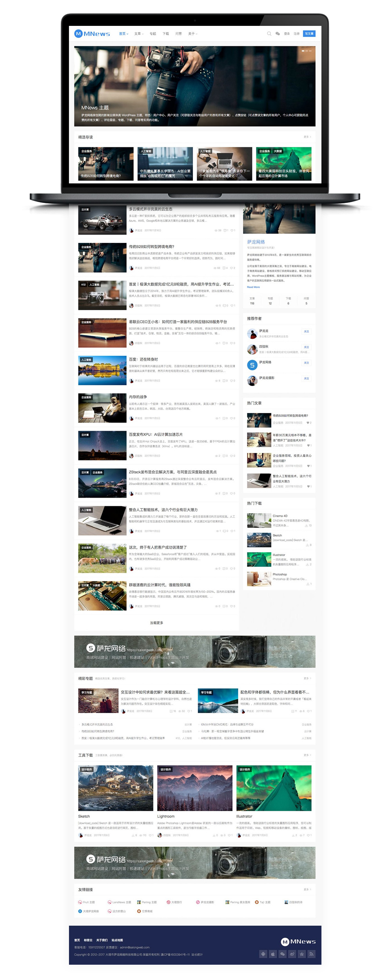The width and height of the screenshot is (392, 980).
Task: Open the WeChat icon in top navigation
Action: pos(278,34)
